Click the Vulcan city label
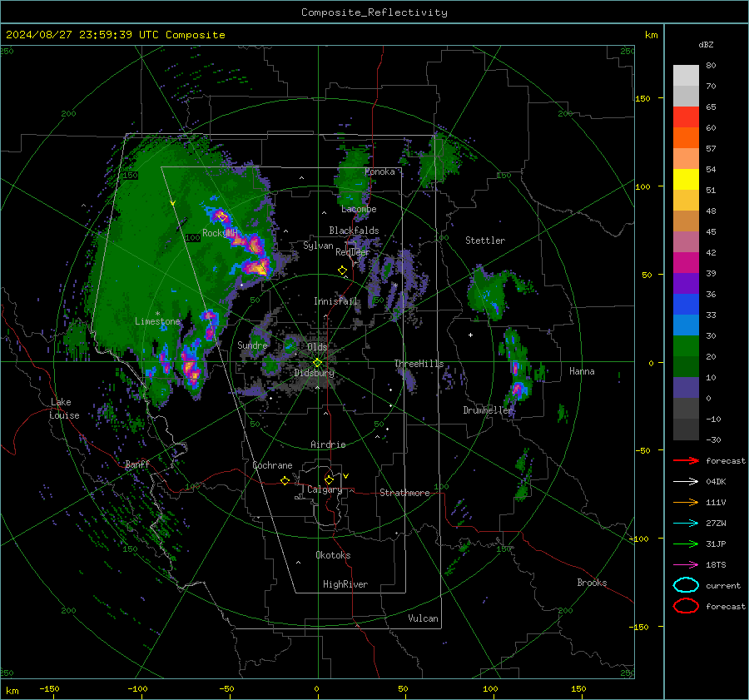Image resolution: width=749 pixels, height=700 pixels. pyautogui.click(x=423, y=618)
